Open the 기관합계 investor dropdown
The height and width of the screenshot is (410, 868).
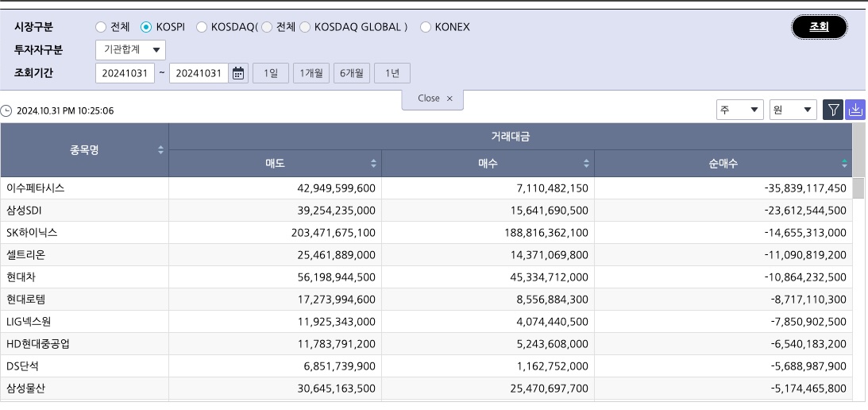[x=131, y=50]
